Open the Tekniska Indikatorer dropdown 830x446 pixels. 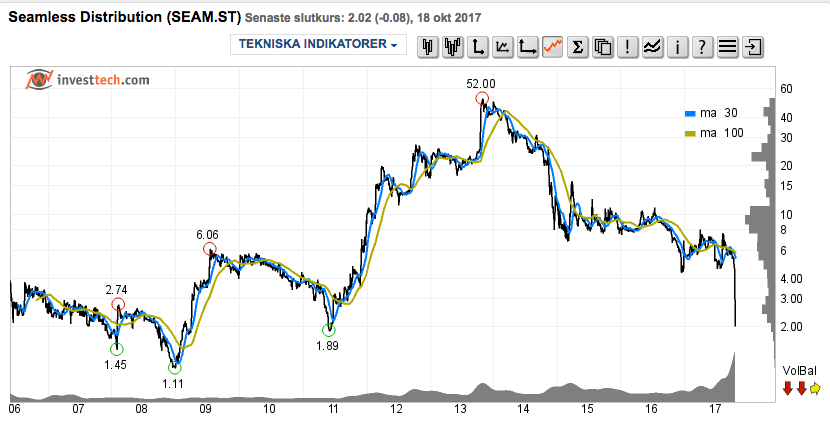[318, 44]
